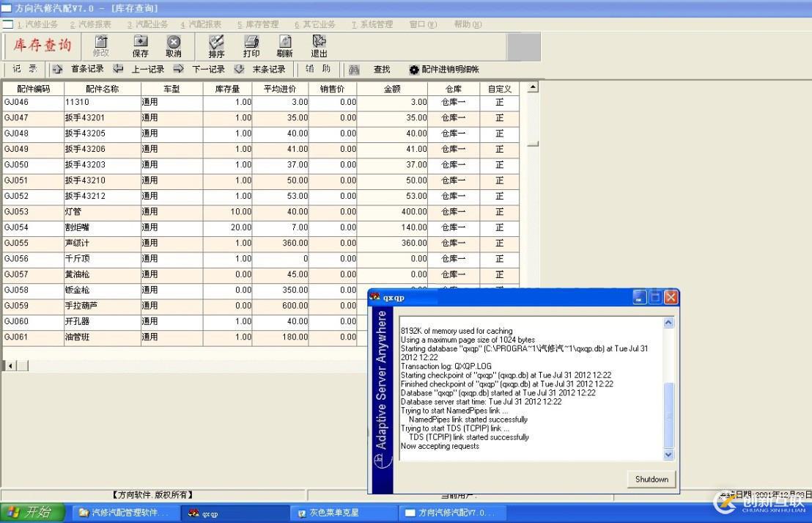Screen dimensions: 812x523
Task: Open the 库存管理 menu
Action: pos(258,24)
